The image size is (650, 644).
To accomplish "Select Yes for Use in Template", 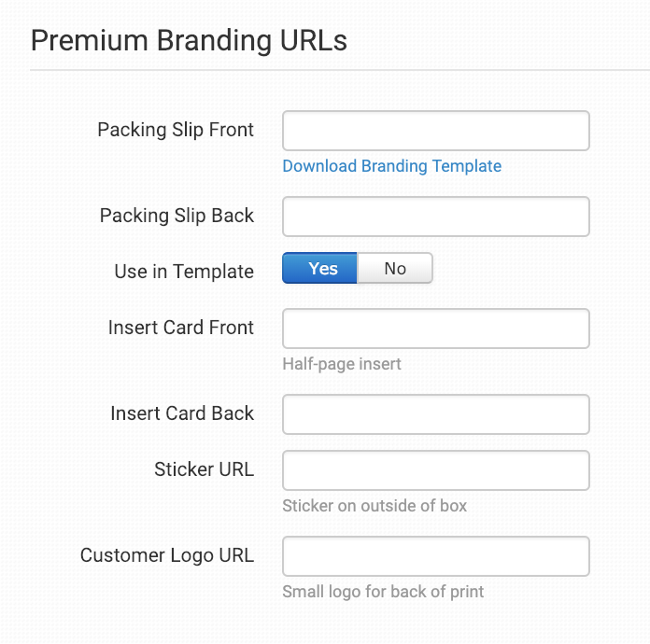I will click(x=320, y=269).
